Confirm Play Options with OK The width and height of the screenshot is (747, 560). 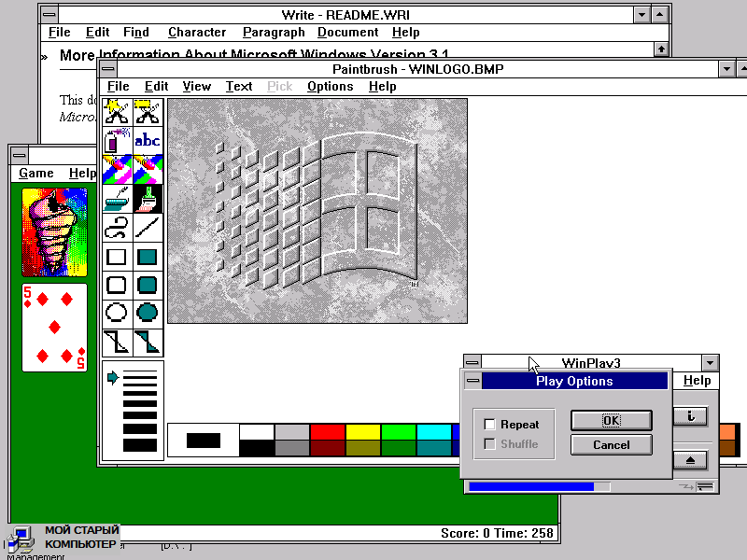point(611,420)
